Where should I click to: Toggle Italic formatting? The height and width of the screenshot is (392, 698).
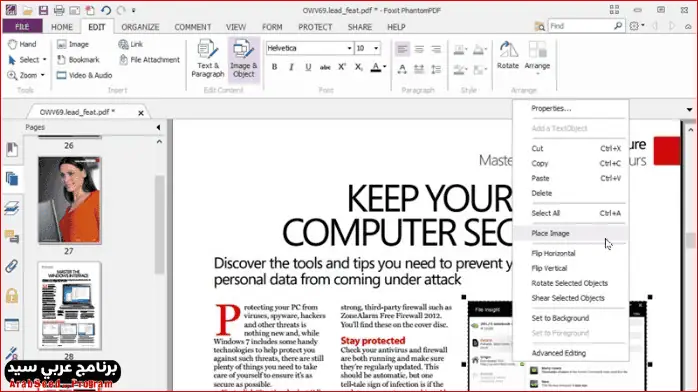pyautogui.click(x=291, y=67)
